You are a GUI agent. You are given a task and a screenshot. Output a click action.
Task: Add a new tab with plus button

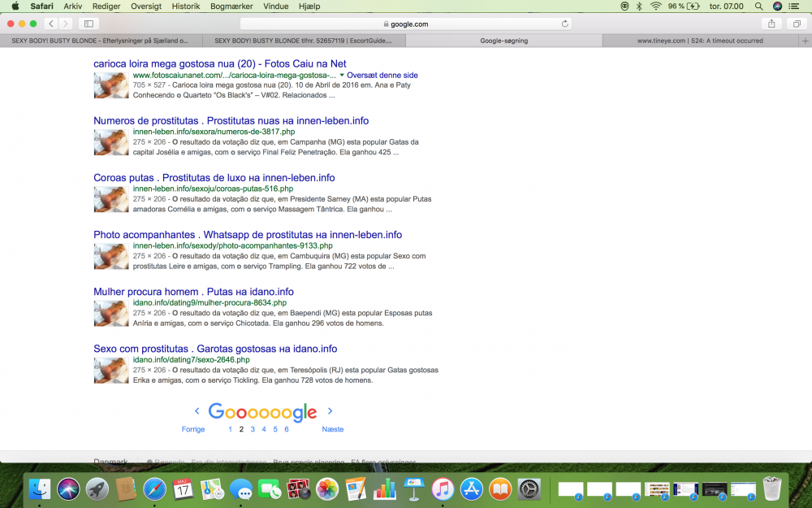tap(806, 41)
